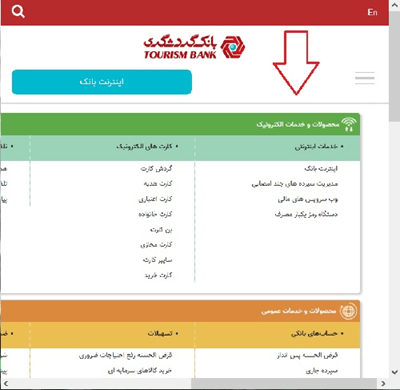Open the سایبر کارت link
This screenshot has width=400, height=390.
158,260
